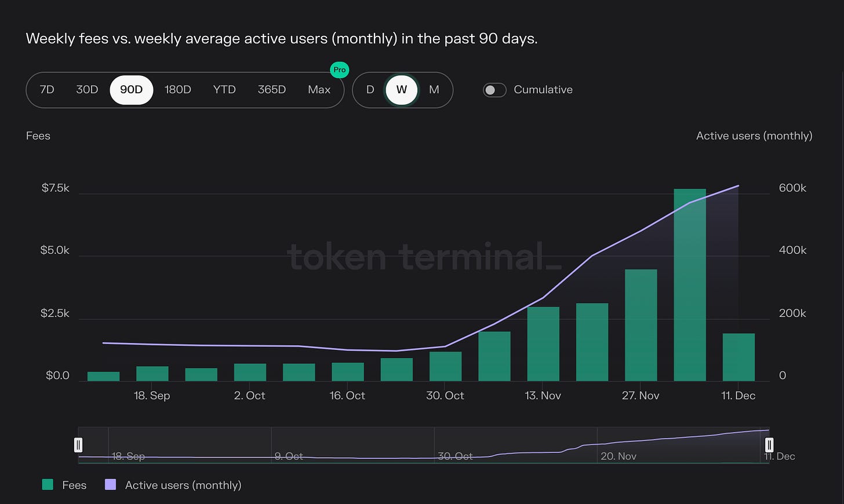Click the green Fees legend swatch
This screenshot has width=844, height=504.
point(48,485)
